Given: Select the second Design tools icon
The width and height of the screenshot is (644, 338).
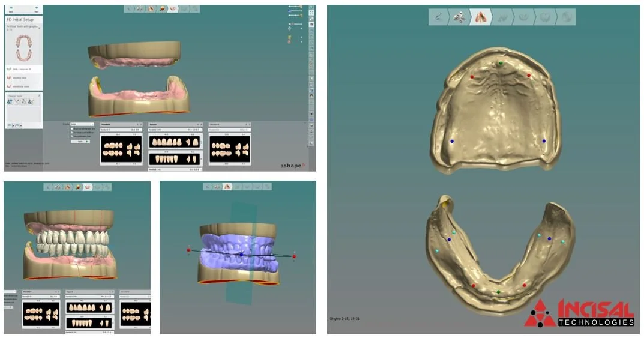Looking at the screenshot, I should coord(17,101).
